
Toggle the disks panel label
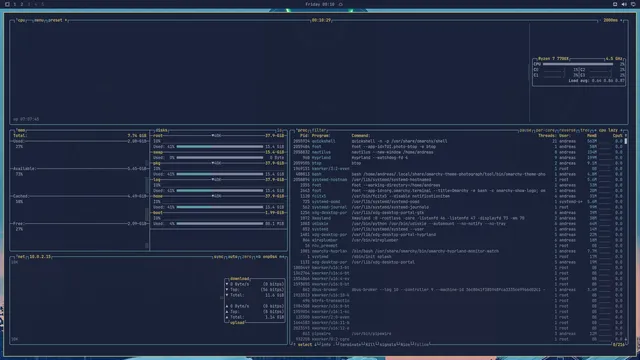161,130
